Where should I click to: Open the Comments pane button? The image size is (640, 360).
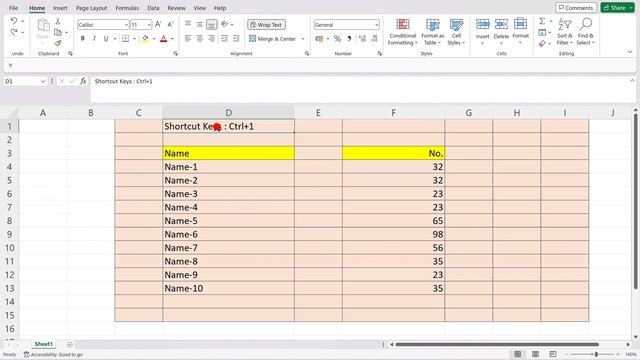pos(576,8)
